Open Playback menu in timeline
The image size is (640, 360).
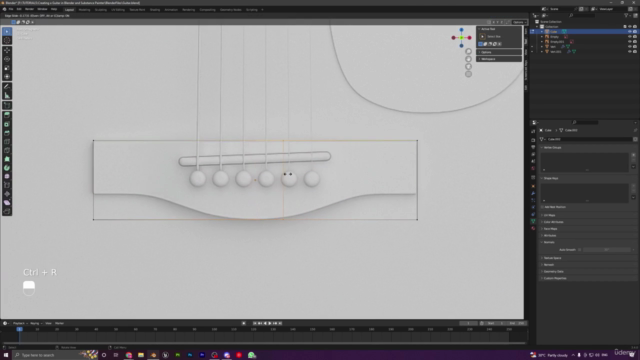click(19, 323)
